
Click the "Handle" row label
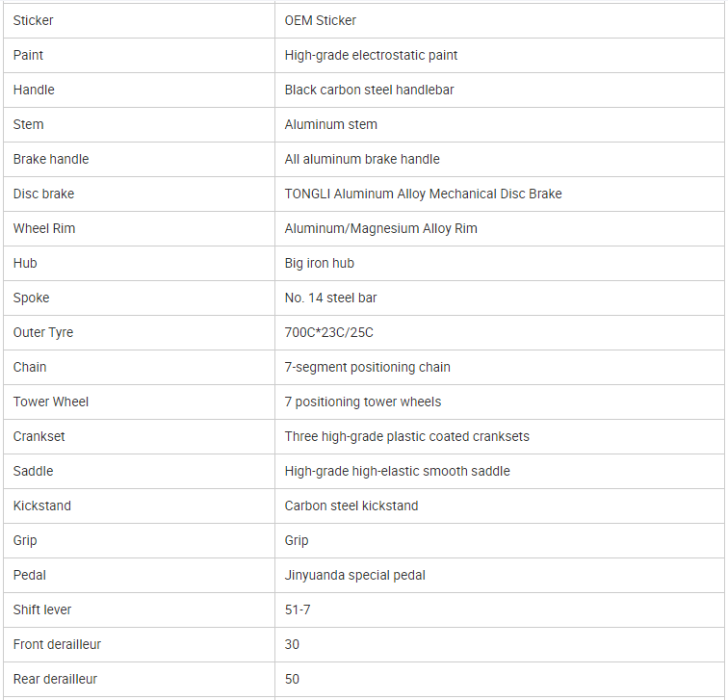pos(34,90)
